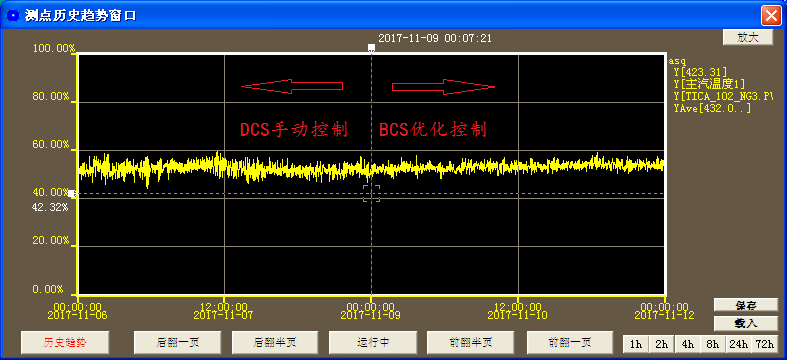
Task: Click 后翻半页 half page back button
Action: click(275, 343)
